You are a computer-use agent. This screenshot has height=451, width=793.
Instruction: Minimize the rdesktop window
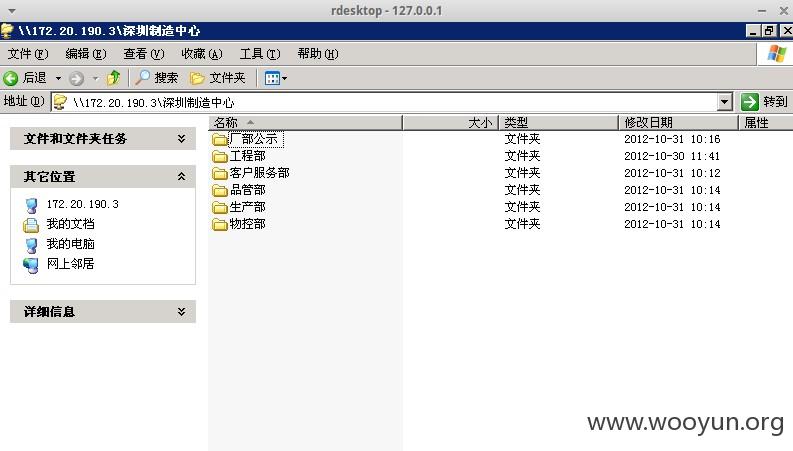click(762, 11)
